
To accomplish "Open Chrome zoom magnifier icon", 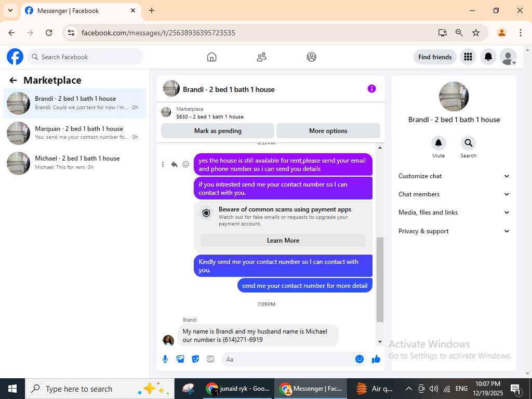I will coord(459,33).
